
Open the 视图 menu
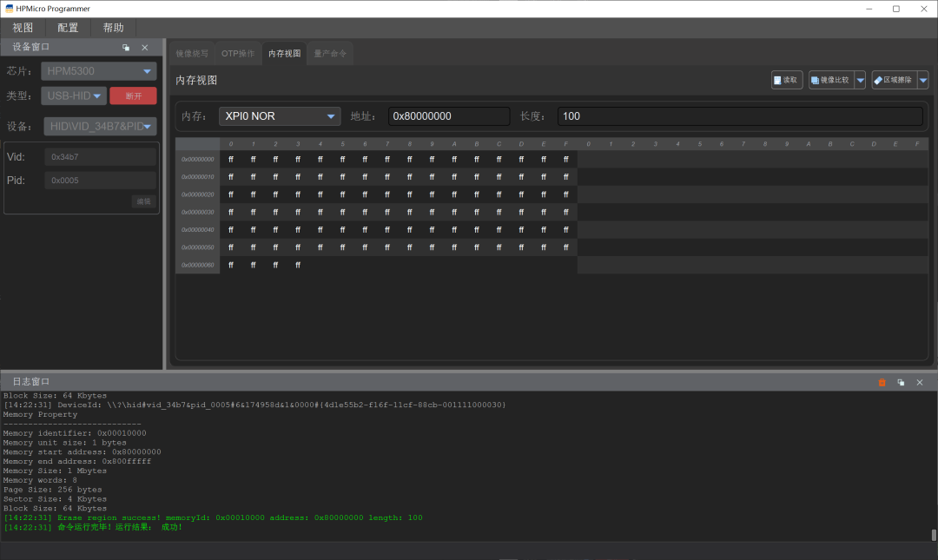click(23, 28)
